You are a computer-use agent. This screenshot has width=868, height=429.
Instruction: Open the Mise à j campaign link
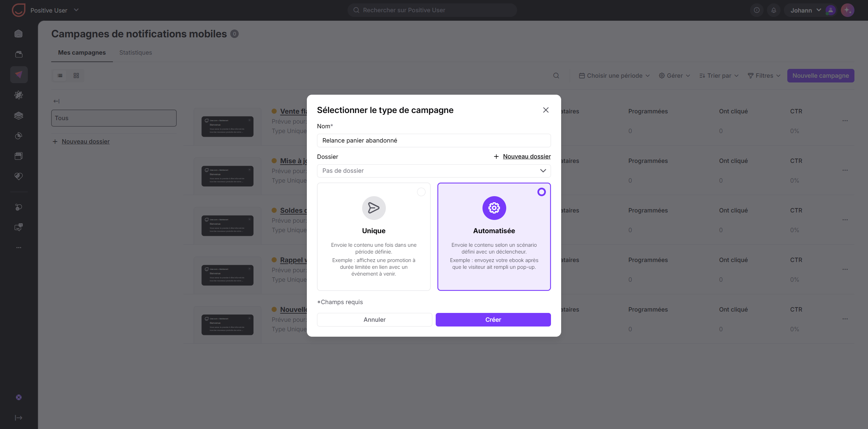(293, 161)
